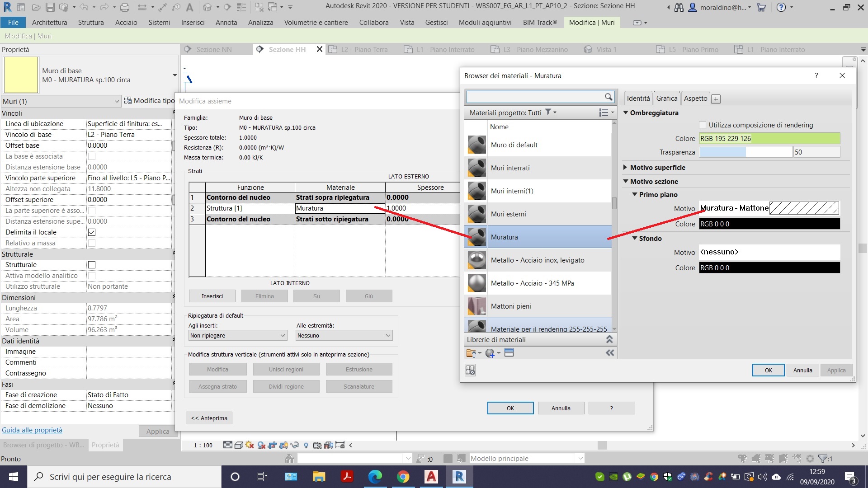Open the 'Muri (1)' selection filter dropdown
The height and width of the screenshot is (488, 868).
(61, 101)
